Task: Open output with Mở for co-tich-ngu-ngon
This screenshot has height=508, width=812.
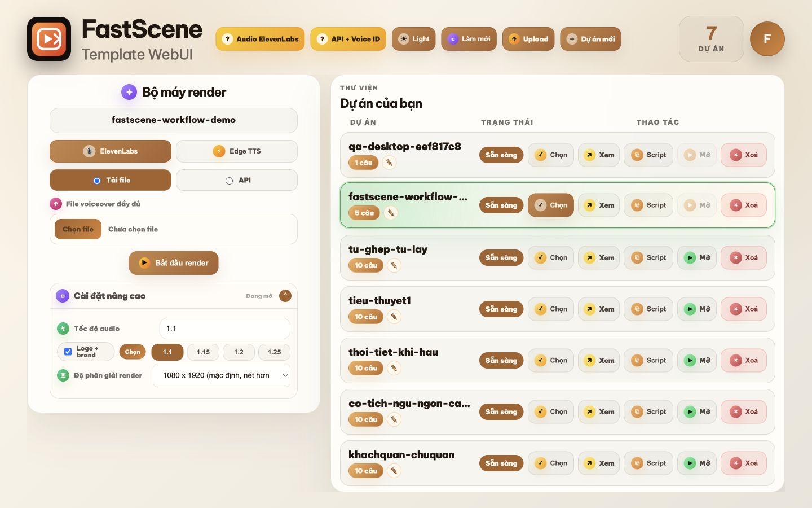Action: coord(697,412)
